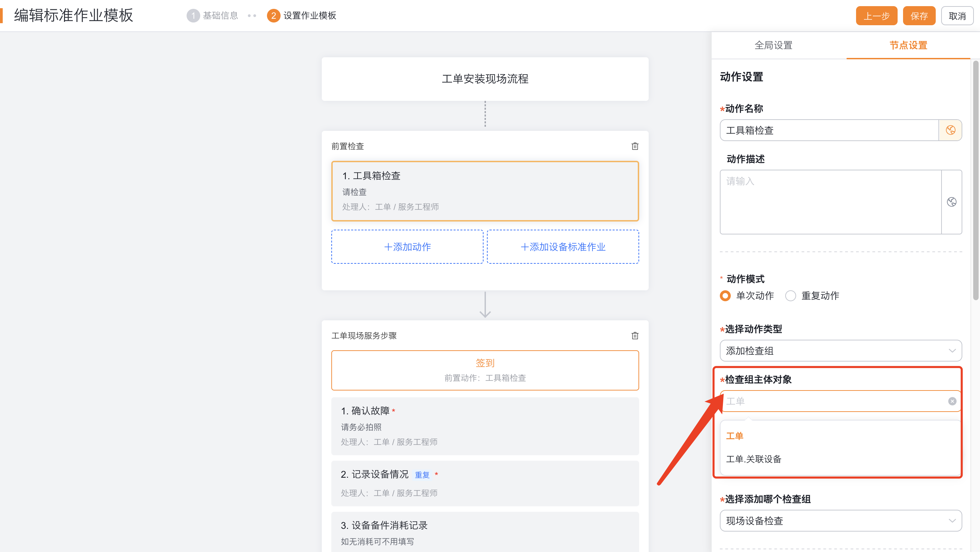Choose 工单 option in the dropdown list
Screen dimensions: 980x552
click(734, 436)
